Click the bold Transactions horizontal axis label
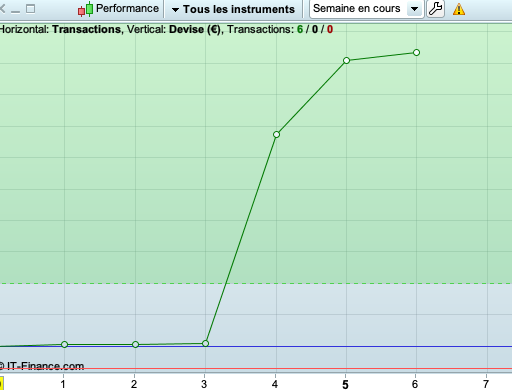 click(x=86, y=29)
